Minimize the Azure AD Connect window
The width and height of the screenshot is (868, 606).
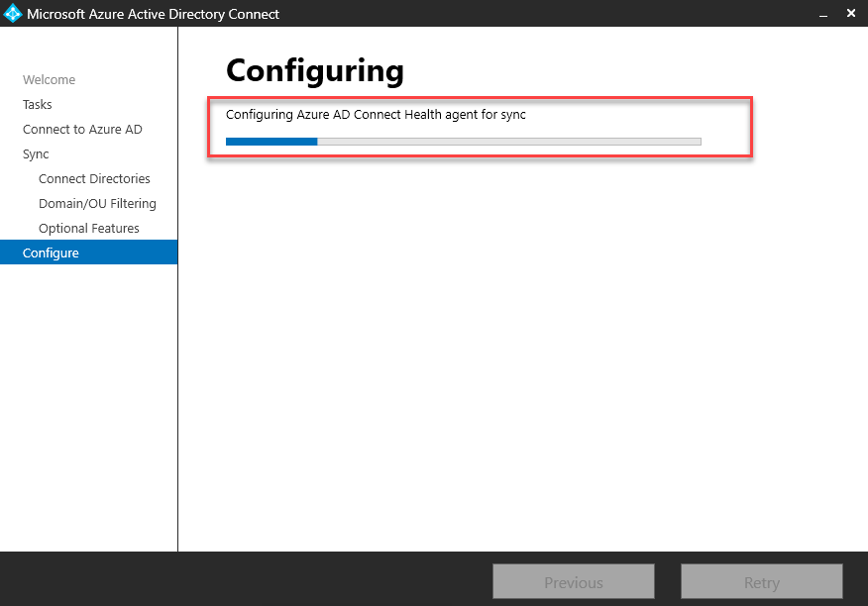point(823,14)
